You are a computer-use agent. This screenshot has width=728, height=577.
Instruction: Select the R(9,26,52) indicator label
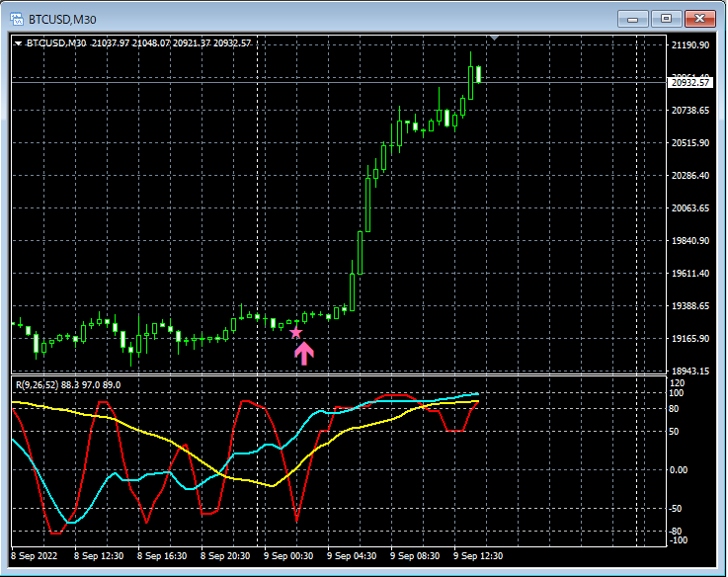click(36, 383)
